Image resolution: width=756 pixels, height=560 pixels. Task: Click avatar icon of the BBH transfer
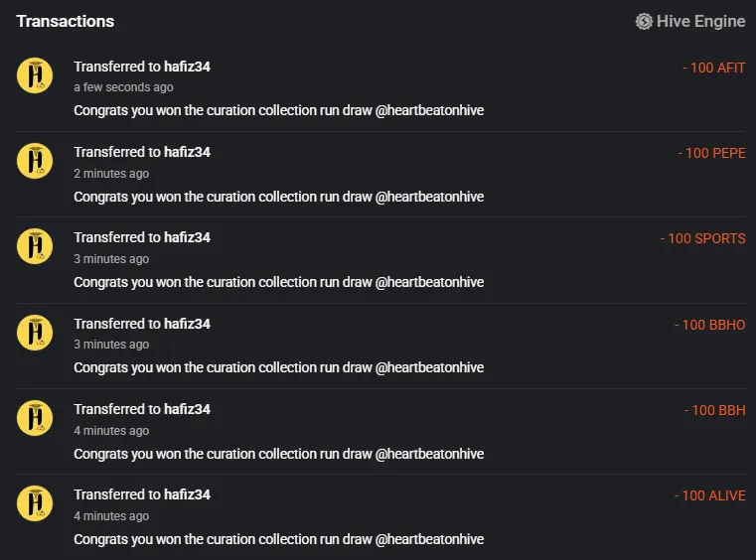[x=35, y=418]
